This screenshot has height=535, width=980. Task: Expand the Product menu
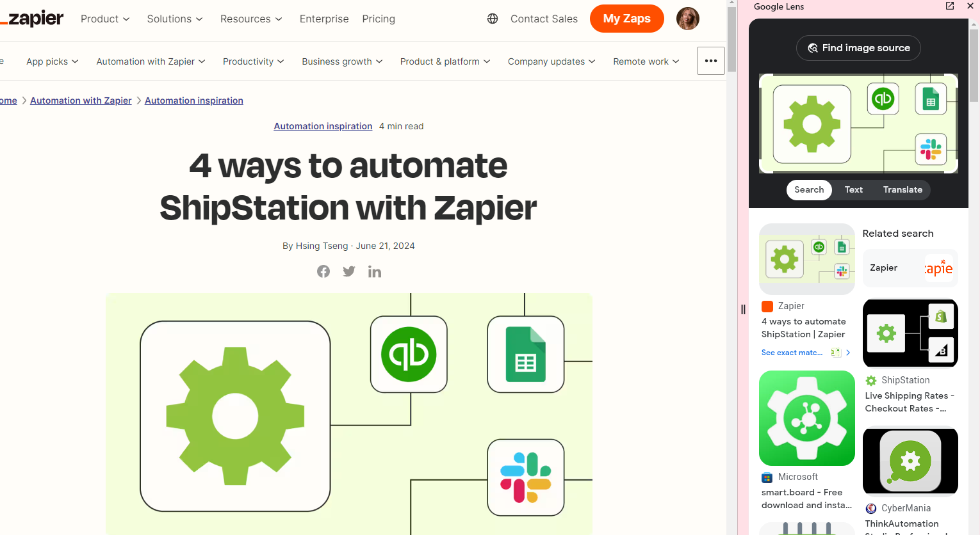pos(106,19)
